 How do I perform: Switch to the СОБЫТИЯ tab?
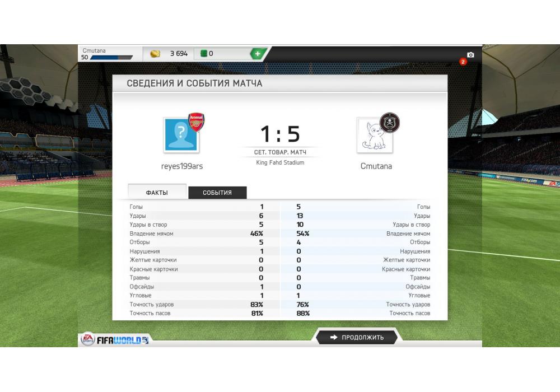click(217, 193)
